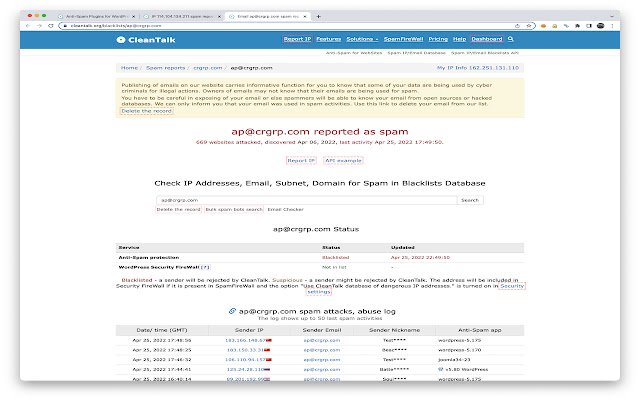The width and height of the screenshot is (640, 400).
Task: Focus the blacklist search field containing ap@crgrp.com
Action: [307, 200]
